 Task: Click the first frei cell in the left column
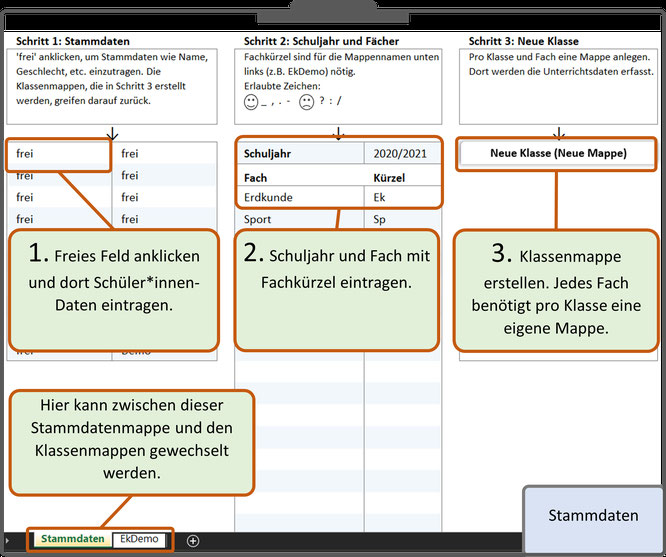pyautogui.click(x=59, y=153)
